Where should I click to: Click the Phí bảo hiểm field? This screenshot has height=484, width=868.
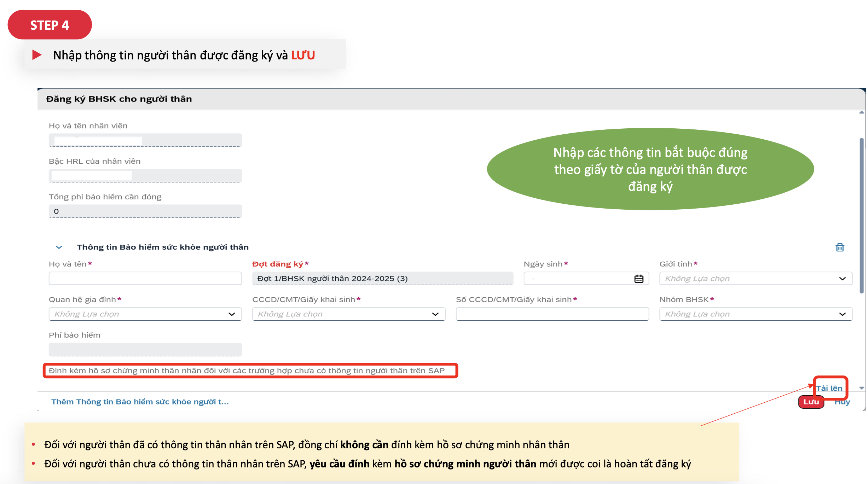coord(145,349)
